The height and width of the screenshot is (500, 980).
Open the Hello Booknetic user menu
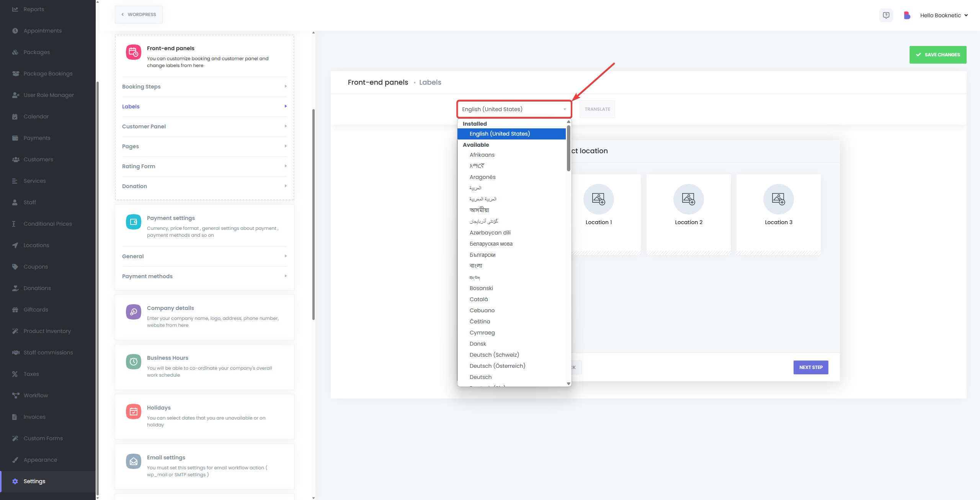(x=944, y=15)
